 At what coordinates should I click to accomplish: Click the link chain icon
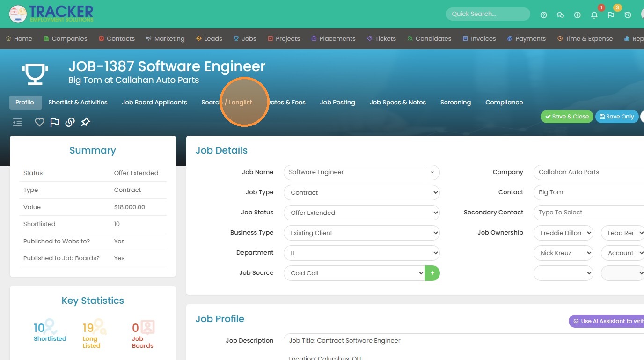point(70,122)
